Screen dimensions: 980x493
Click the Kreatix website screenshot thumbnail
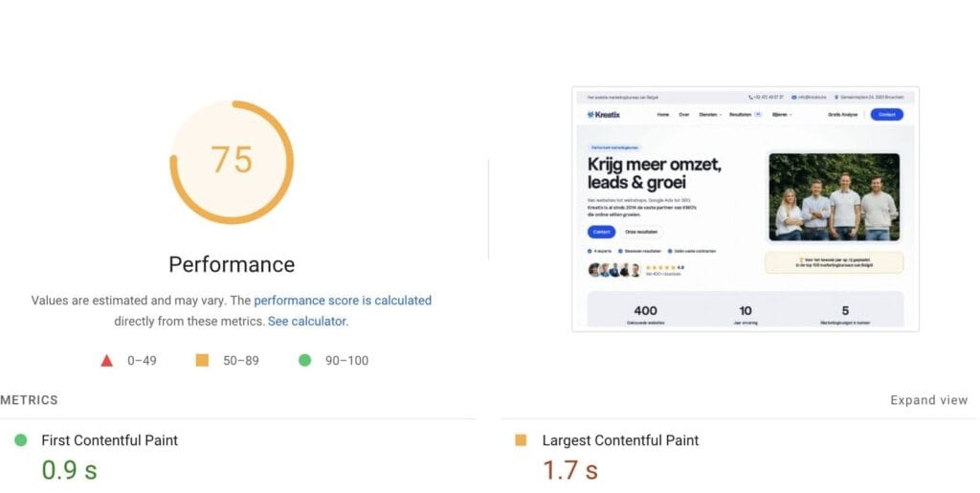[746, 210]
